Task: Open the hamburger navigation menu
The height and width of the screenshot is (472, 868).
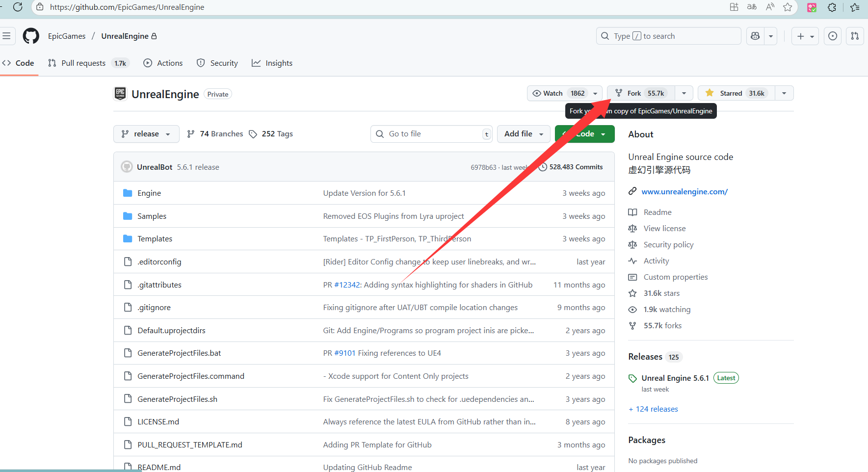Action: [6, 36]
